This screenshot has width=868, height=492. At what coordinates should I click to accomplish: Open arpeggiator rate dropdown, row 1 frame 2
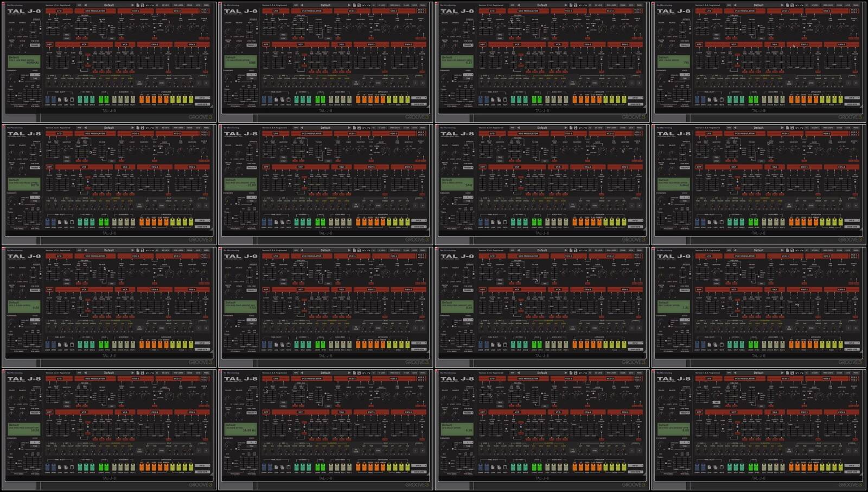coord(419,98)
